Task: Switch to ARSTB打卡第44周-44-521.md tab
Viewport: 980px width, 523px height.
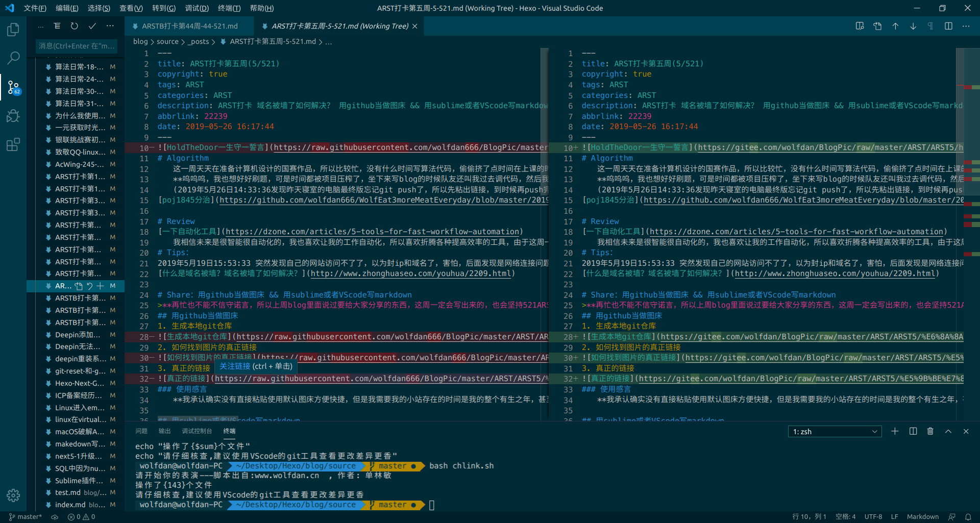Action: tap(189, 26)
